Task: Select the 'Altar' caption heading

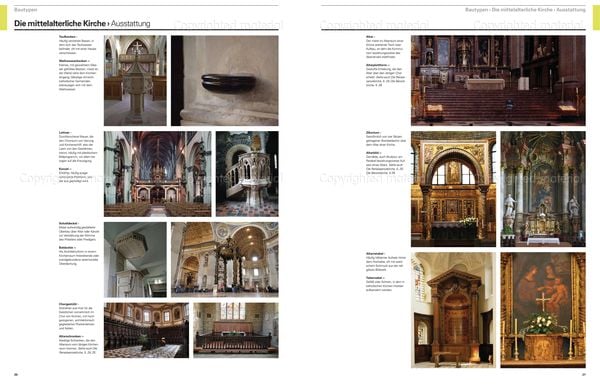Action: (370, 37)
